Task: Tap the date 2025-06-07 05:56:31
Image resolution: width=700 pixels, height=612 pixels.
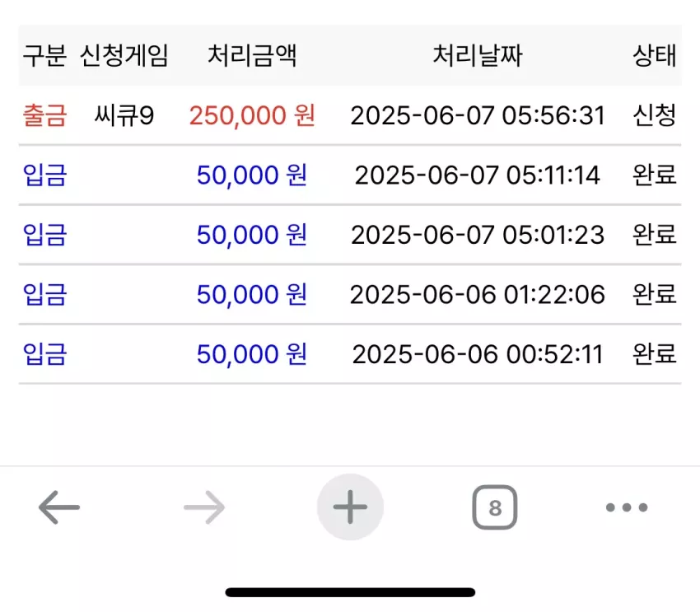Action: 477,115
